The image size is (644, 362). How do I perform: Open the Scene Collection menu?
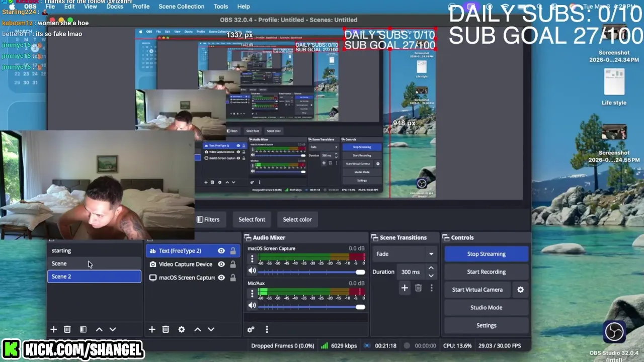pos(182,7)
